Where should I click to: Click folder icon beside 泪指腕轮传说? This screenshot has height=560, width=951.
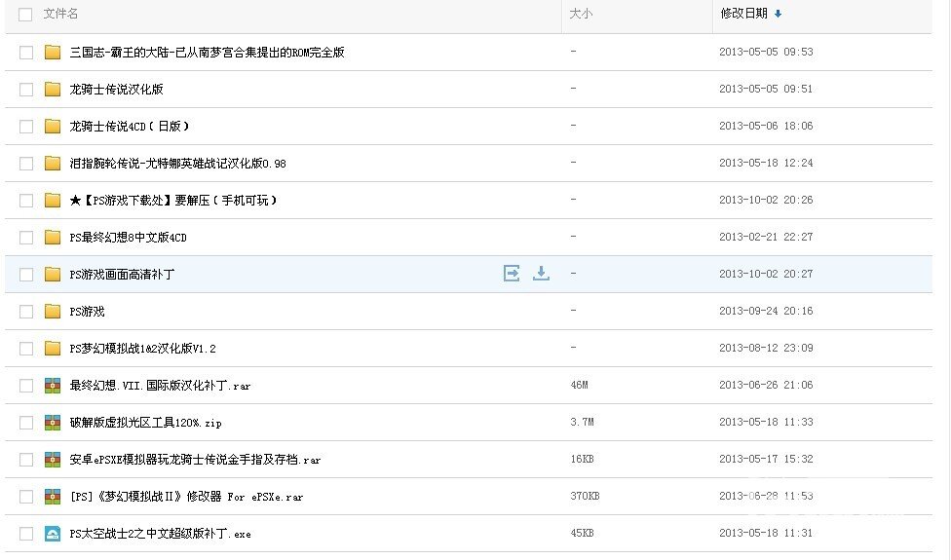click(53, 163)
